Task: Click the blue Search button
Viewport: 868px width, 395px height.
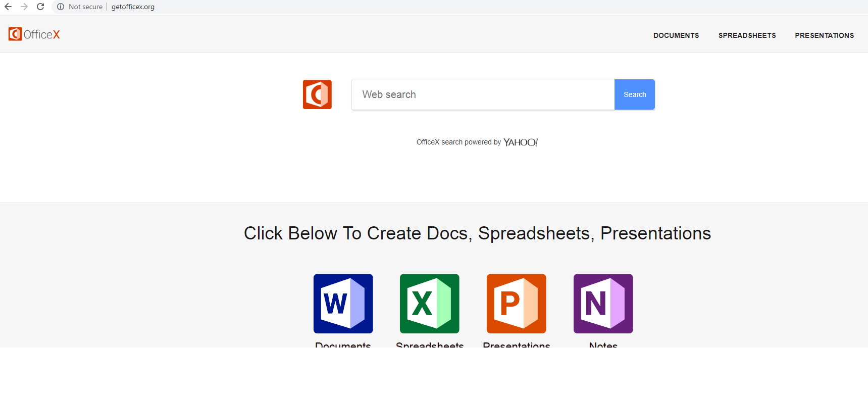Action: tap(635, 94)
